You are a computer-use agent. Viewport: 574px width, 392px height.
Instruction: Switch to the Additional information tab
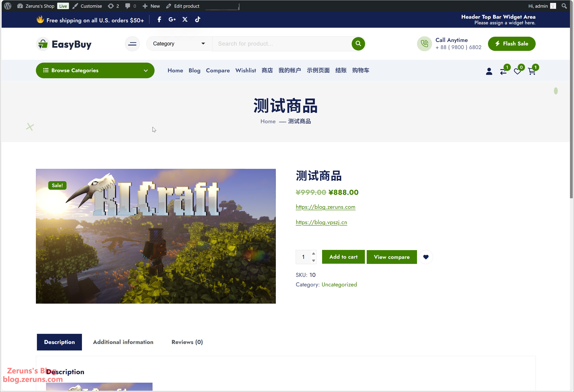123,342
